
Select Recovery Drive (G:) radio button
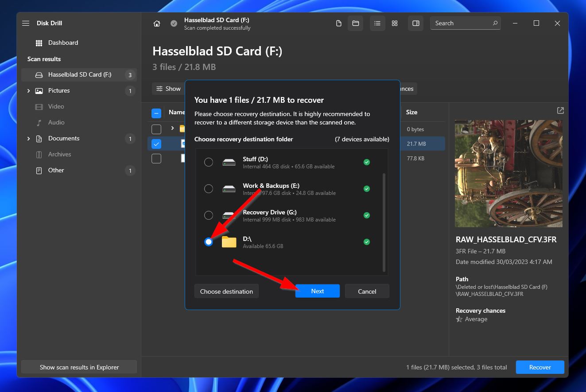(209, 216)
